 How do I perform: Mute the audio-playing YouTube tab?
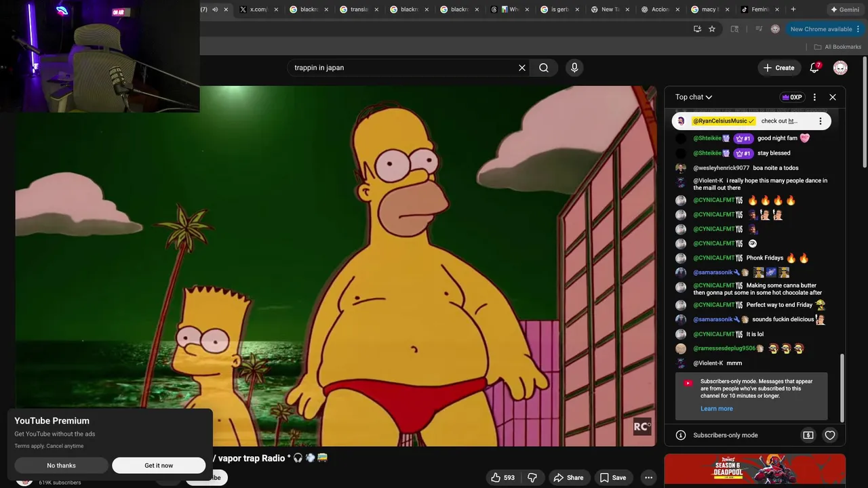point(215,9)
